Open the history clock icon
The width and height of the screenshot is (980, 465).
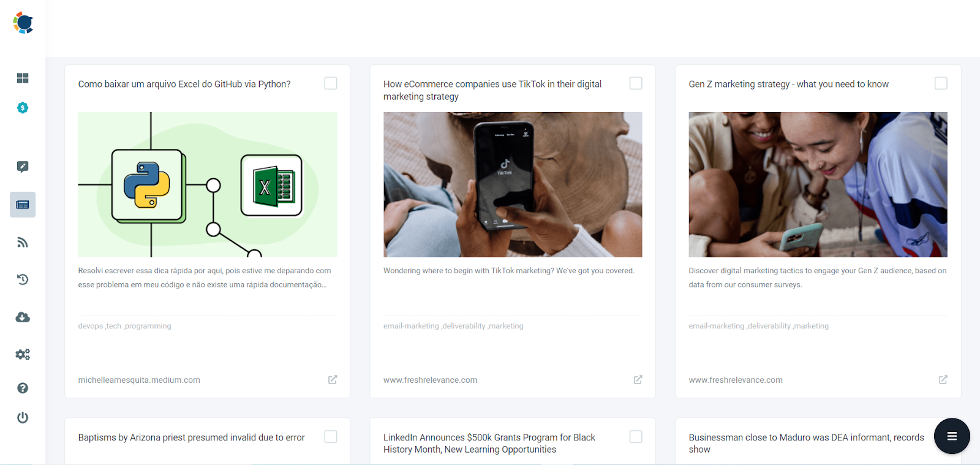(23, 279)
